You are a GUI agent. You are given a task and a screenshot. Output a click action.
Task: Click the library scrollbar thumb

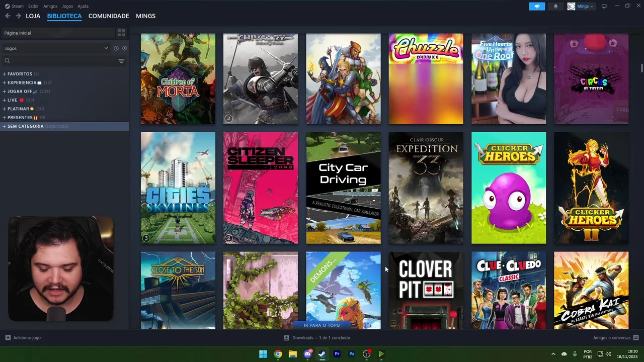click(x=641, y=68)
